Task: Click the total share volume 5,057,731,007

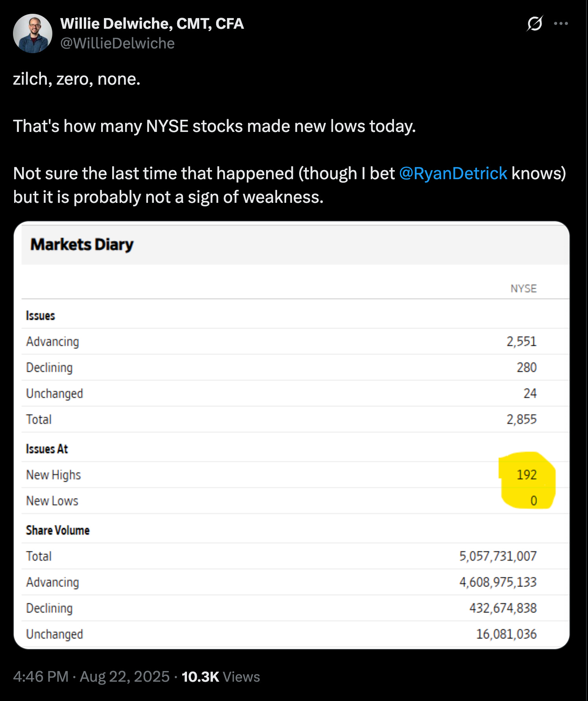Action: 498,556
